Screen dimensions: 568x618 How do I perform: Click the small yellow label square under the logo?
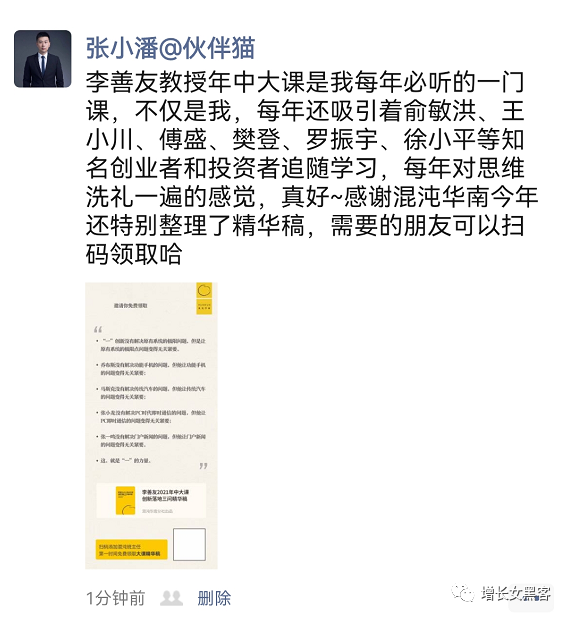point(204,307)
